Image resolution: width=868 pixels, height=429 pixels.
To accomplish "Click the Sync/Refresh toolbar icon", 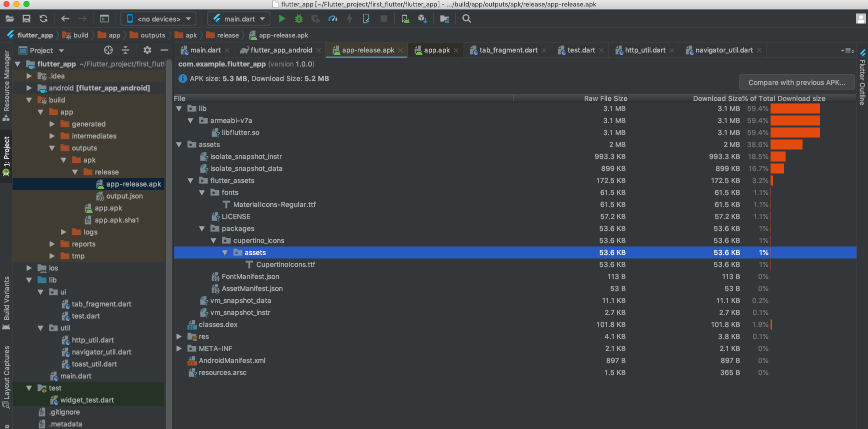I will pos(43,19).
